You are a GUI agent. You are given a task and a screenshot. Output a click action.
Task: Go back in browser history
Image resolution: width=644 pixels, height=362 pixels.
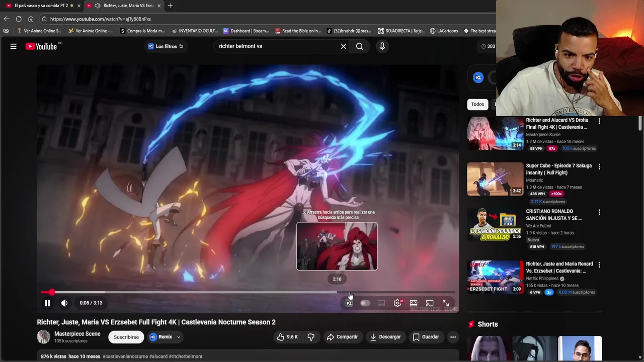(7, 19)
